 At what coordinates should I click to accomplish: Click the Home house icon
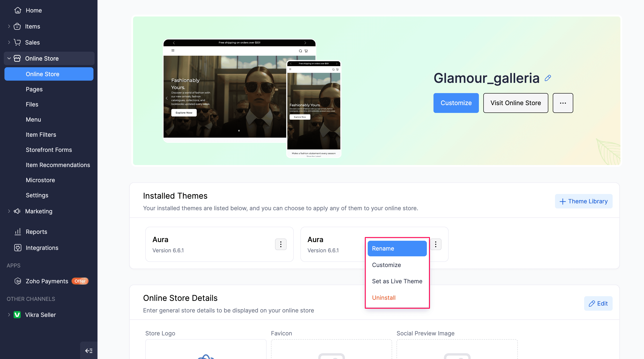coord(18,10)
